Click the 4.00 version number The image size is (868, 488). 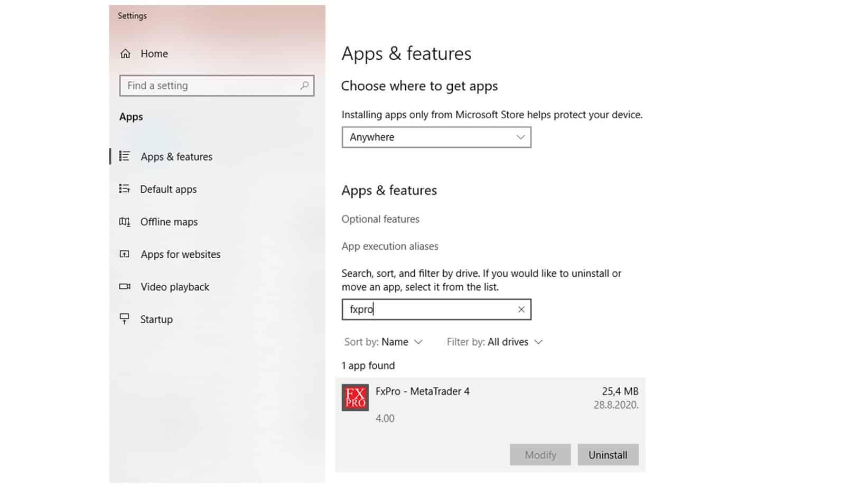coord(385,418)
